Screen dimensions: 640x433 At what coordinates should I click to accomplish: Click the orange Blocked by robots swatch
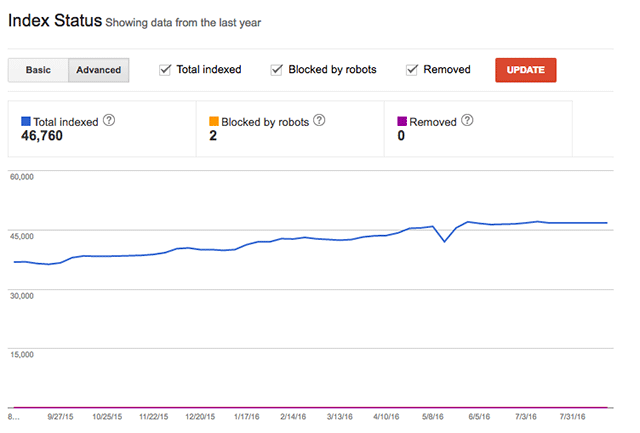(x=214, y=122)
